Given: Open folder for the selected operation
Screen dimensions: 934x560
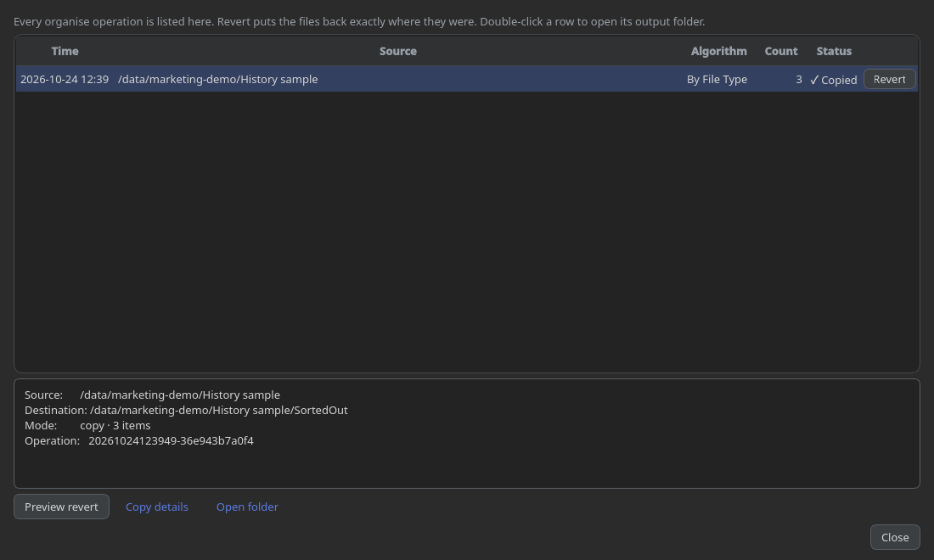Looking at the screenshot, I should (247, 507).
